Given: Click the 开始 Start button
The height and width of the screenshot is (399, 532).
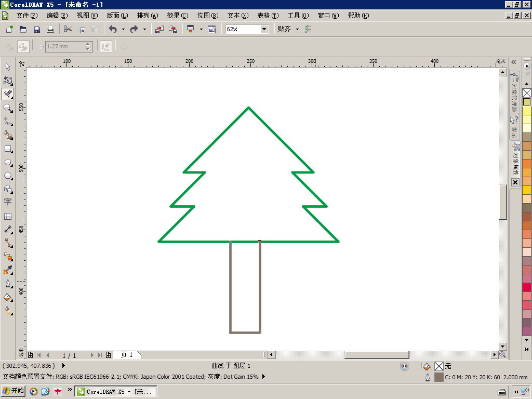Looking at the screenshot, I should [13, 391].
